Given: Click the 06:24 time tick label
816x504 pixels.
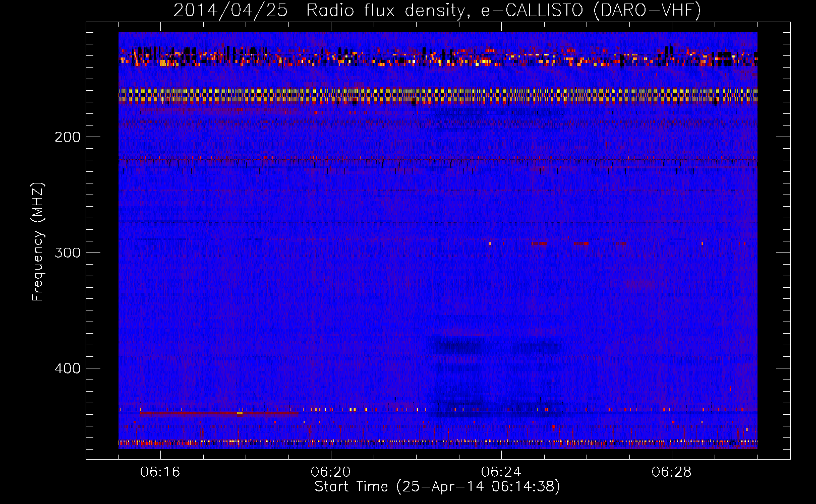Looking at the screenshot, I should (501, 472).
